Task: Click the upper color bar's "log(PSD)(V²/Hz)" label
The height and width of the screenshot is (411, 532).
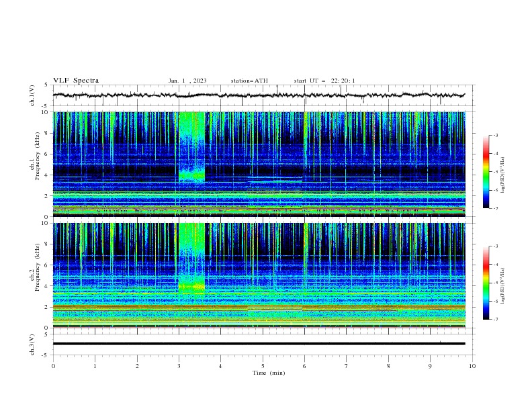Action: click(503, 175)
